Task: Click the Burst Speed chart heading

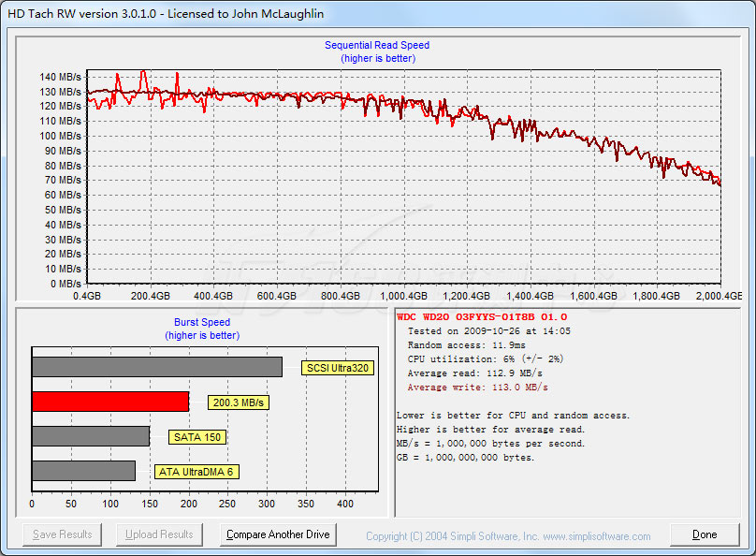Action: (202, 322)
